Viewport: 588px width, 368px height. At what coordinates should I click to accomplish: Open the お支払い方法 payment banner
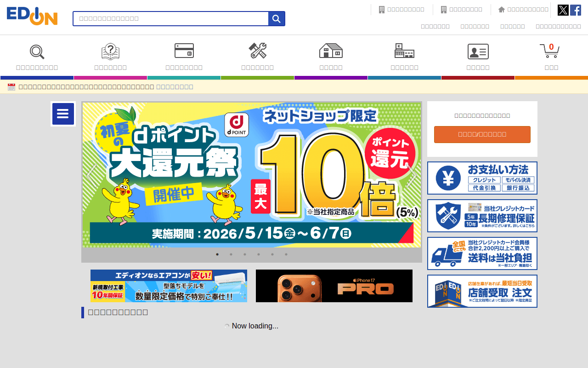482,178
